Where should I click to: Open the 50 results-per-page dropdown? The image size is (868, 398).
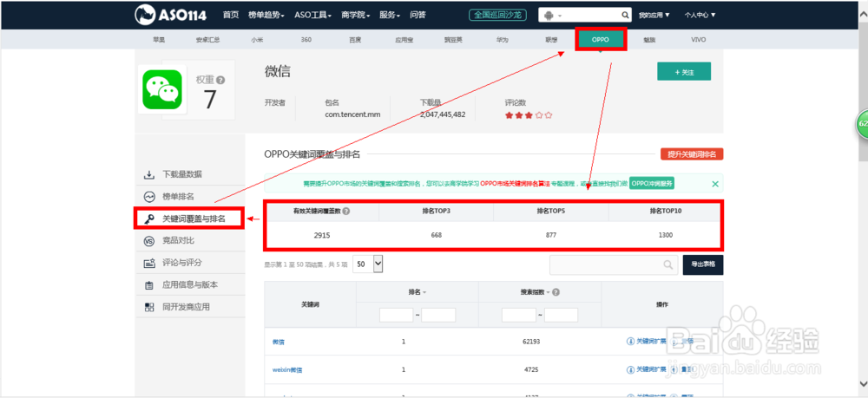pyautogui.click(x=368, y=264)
